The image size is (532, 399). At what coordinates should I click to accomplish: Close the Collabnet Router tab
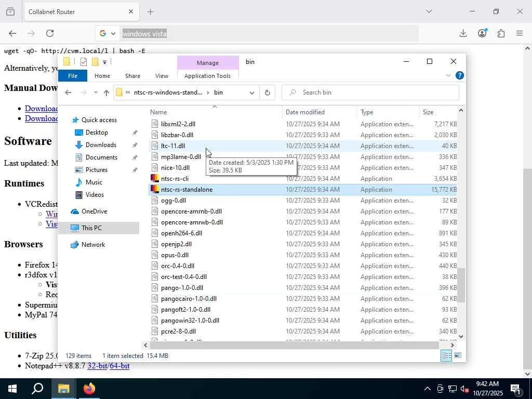pyautogui.click(x=131, y=12)
